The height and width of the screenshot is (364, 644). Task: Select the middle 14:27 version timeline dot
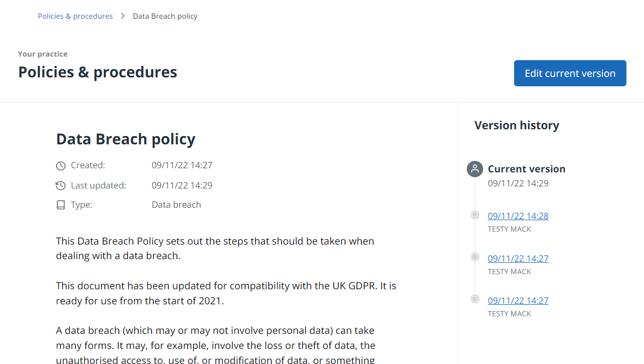click(x=475, y=257)
